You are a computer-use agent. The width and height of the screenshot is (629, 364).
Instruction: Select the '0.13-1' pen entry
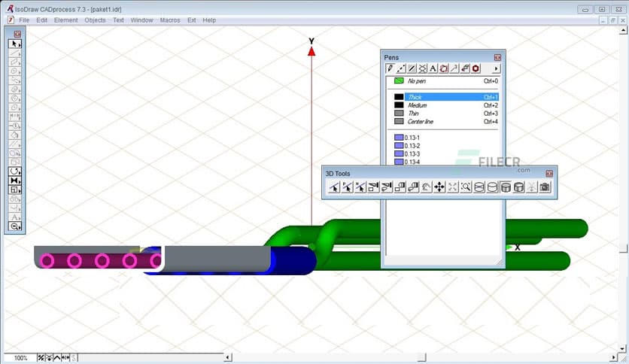tap(407, 138)
